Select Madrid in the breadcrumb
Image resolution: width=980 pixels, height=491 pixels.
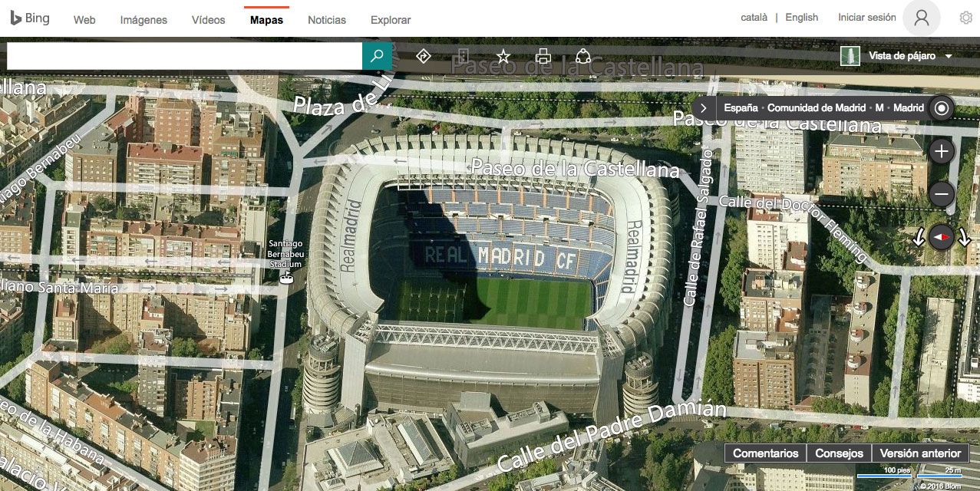pyautogui.click(x=909, y=108)
